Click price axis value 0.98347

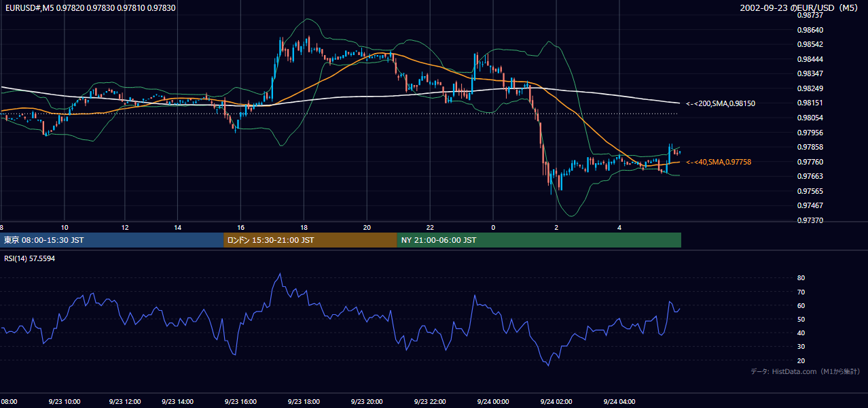click(810, 73)
